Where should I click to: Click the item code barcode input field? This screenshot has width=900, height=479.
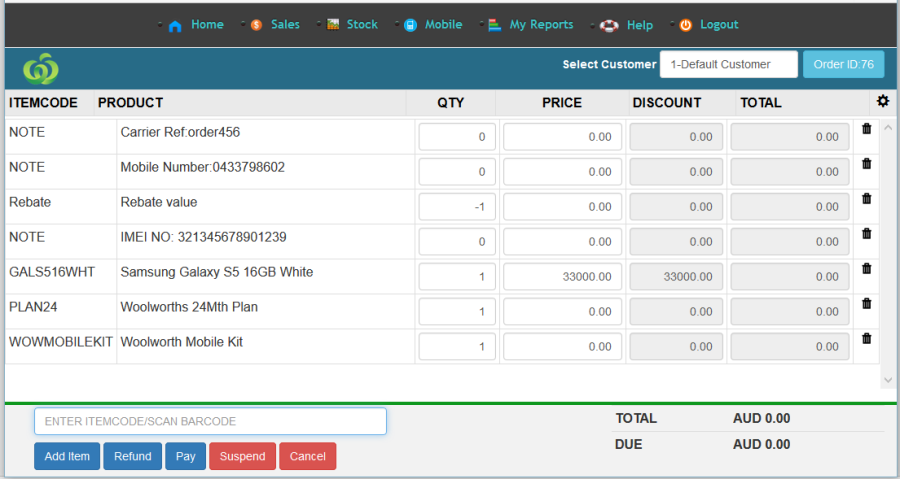coord(210,421)
